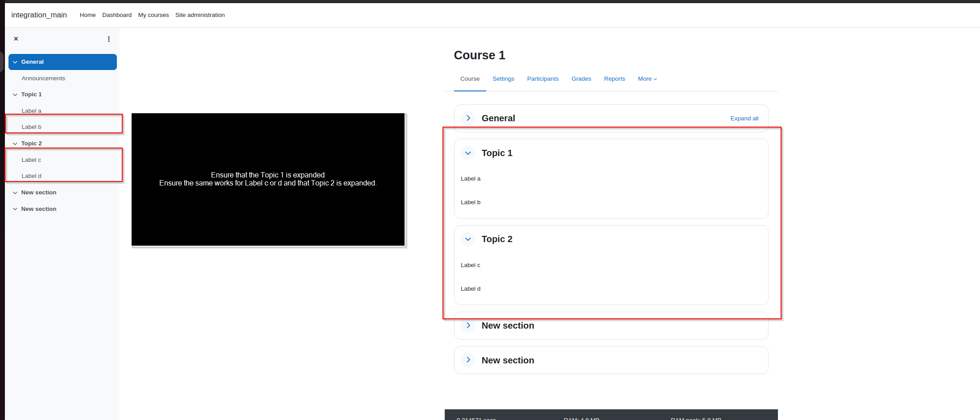Open My courses from top navigation
The height and width of the screenshot is (420, 980).
[153, 15]
